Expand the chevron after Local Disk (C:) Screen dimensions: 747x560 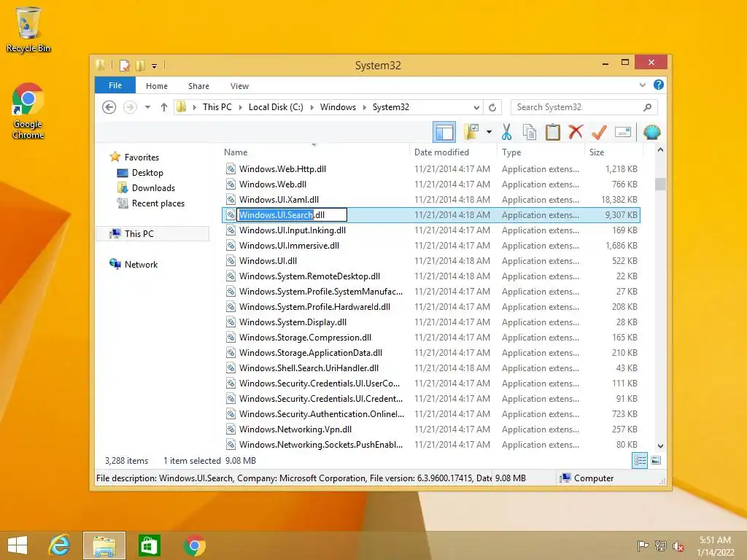[311, 107]
